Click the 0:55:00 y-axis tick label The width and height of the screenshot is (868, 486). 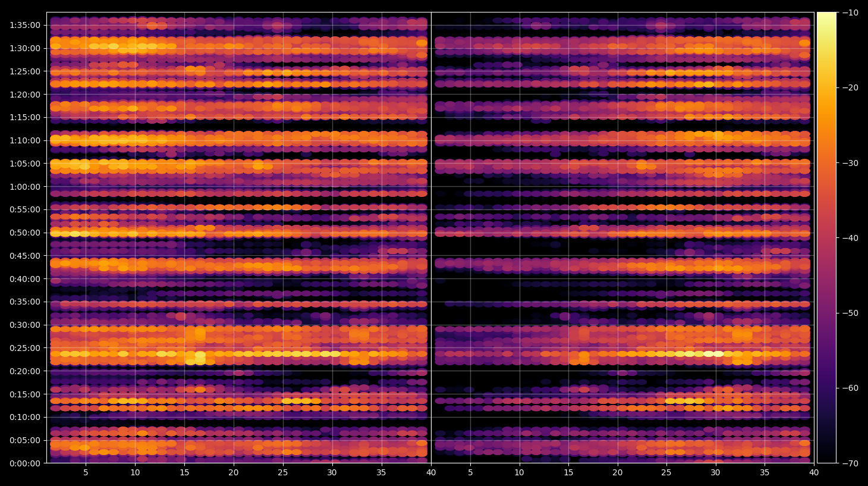tap(25, 209)
